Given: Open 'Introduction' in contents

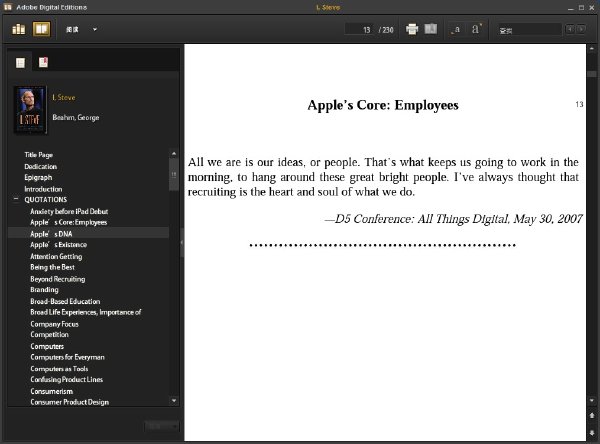Looking at the screenshot, I should [43, 189].
